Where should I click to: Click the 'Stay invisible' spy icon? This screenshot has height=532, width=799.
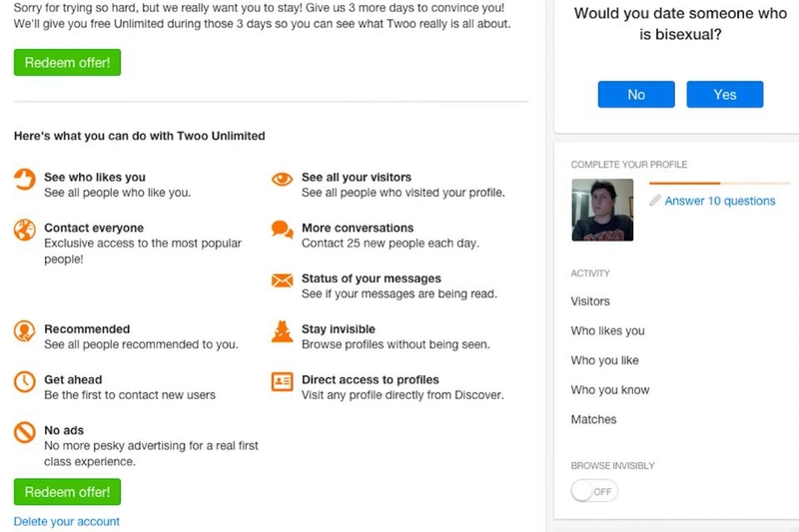click(282, 331)
